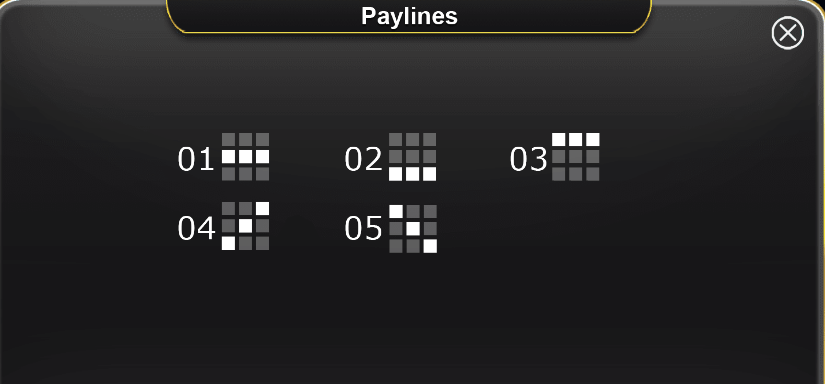
Task: Select the payline 01 middle-row grid diagram
Action: (245, 157)
